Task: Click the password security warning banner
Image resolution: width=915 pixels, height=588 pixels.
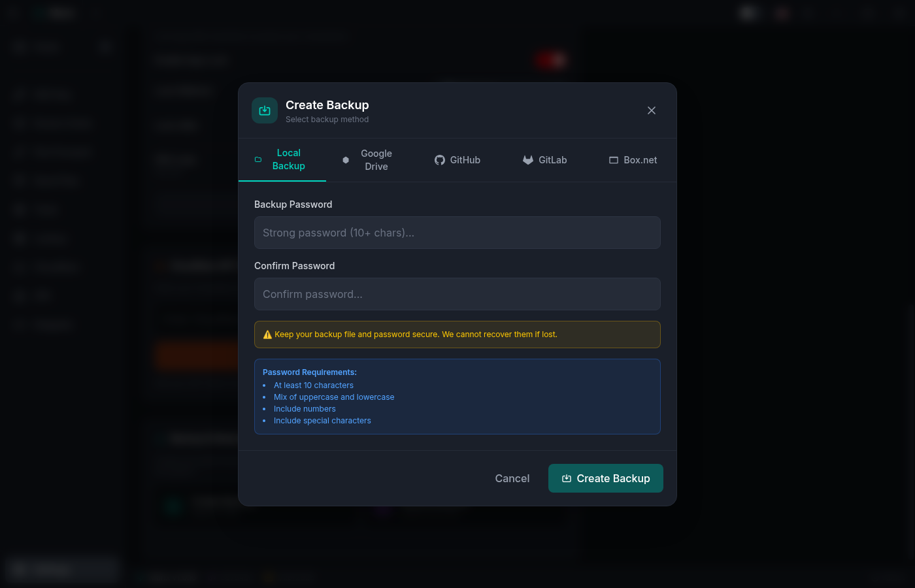Action: pos(457,334)
